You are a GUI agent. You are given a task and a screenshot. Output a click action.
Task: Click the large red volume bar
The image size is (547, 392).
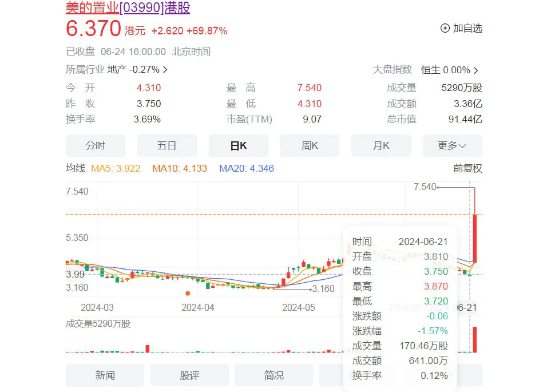pos(475,339)
